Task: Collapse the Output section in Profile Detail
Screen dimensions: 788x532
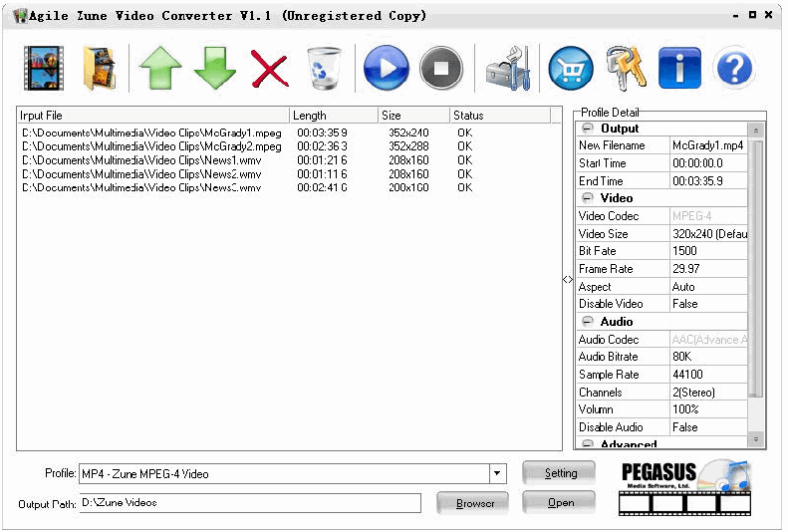Action: click(x=587, y=129)
